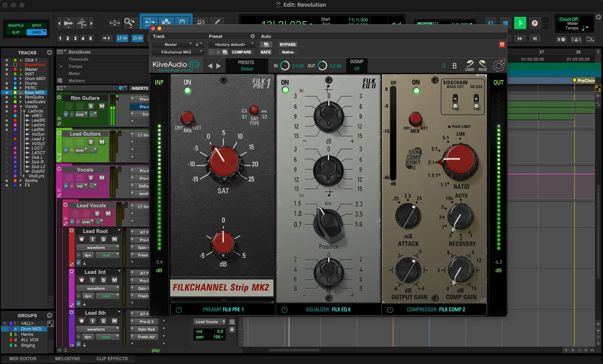Click the KiiveAudio settings gear icon
Screen dimensions: 603x364
tap(499, 65)
